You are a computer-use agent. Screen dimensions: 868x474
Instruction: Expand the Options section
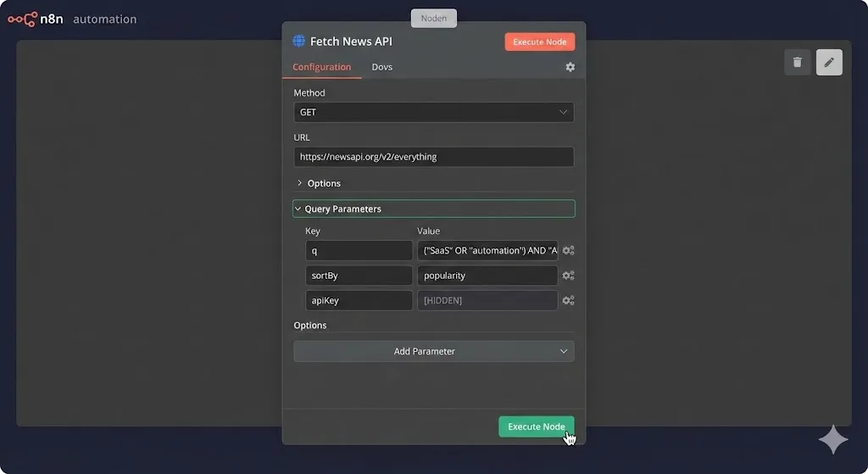click(319, 183)
